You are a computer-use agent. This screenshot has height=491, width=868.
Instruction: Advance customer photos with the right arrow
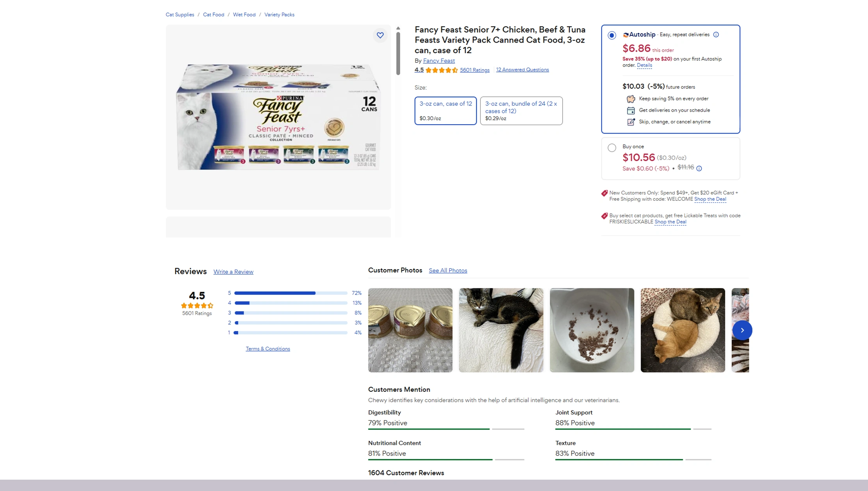point(742,330)
